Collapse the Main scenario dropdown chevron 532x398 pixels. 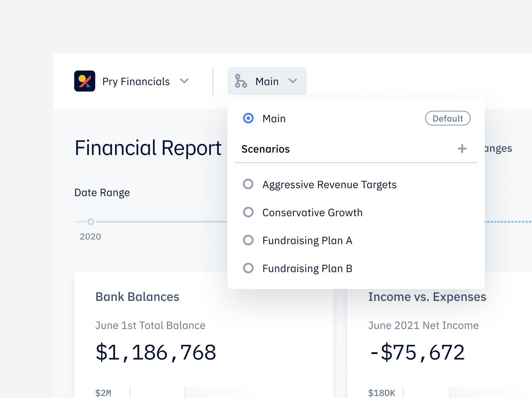[293, 81]
